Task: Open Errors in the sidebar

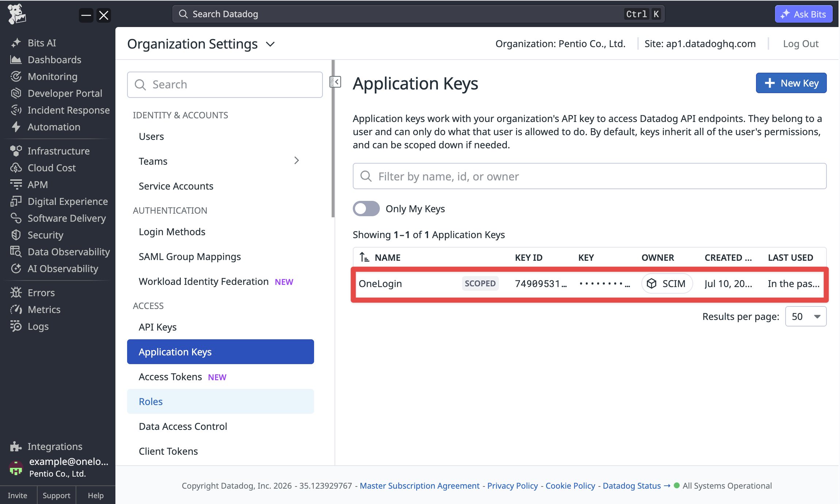Action: tap(41, 293)
